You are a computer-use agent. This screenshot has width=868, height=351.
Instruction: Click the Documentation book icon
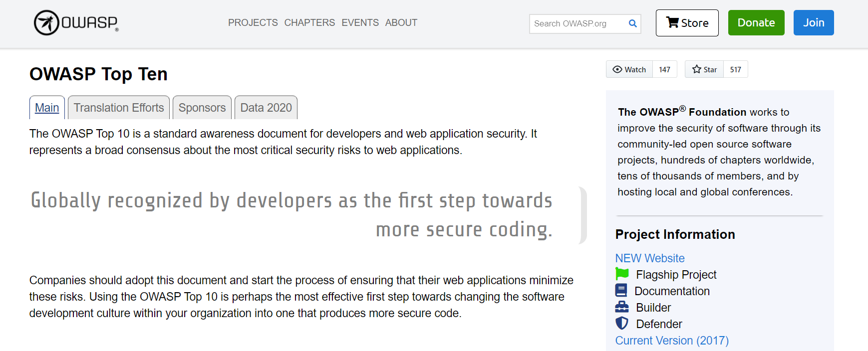point(621,290)
